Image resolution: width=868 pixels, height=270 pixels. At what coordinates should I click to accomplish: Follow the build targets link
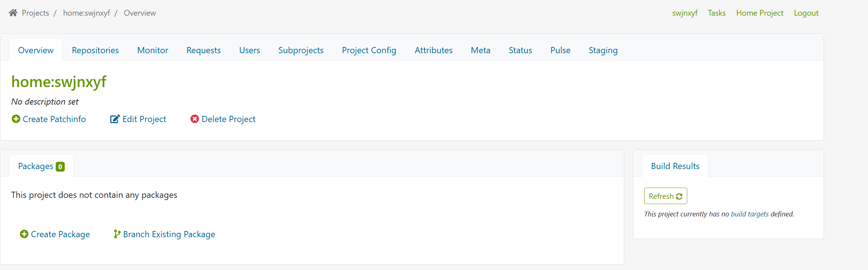pyautogui.click(x=749, y=214)
